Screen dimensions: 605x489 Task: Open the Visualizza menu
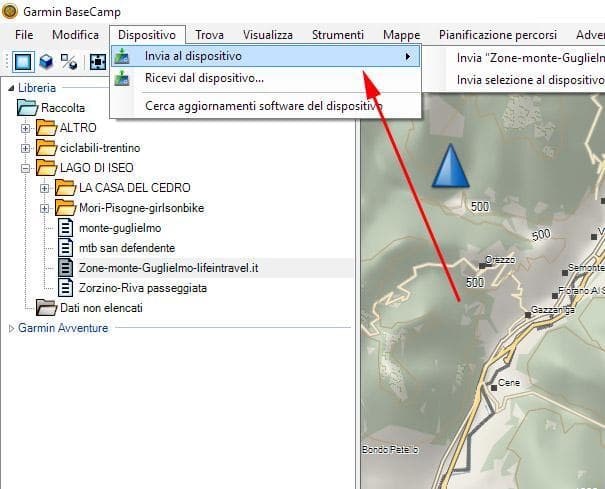[267, 35]
